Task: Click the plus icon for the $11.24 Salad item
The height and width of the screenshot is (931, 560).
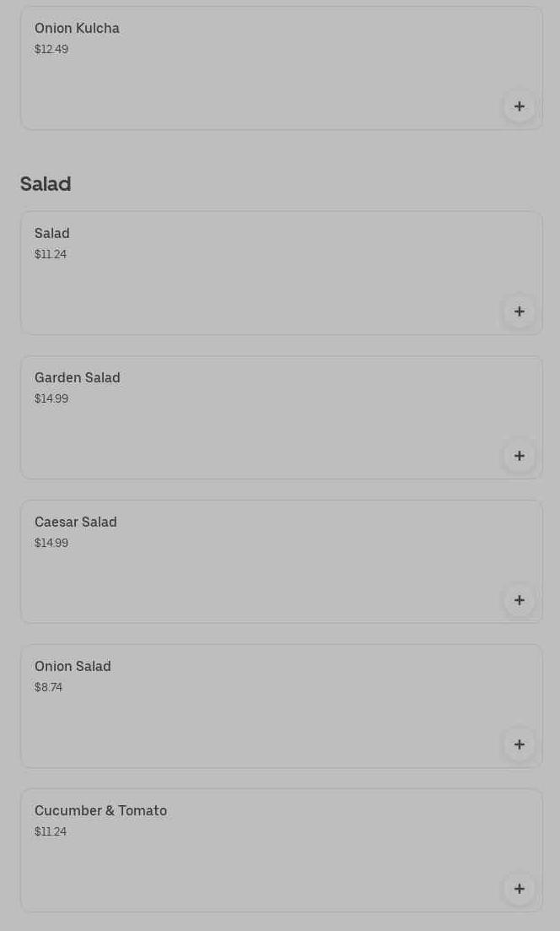Action: (519, 311)
